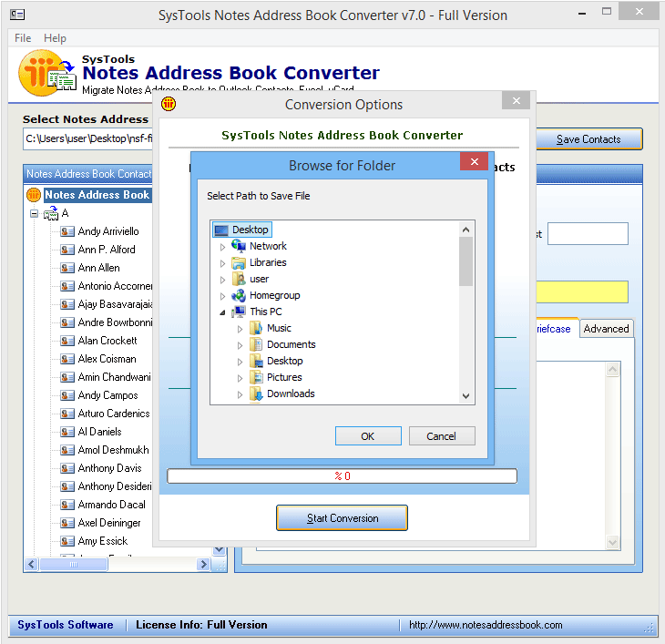Expand the user folder node
Image resolution: width=665 pixels, height=644 pixels.
pyautogui.click(x=222, y=280)
